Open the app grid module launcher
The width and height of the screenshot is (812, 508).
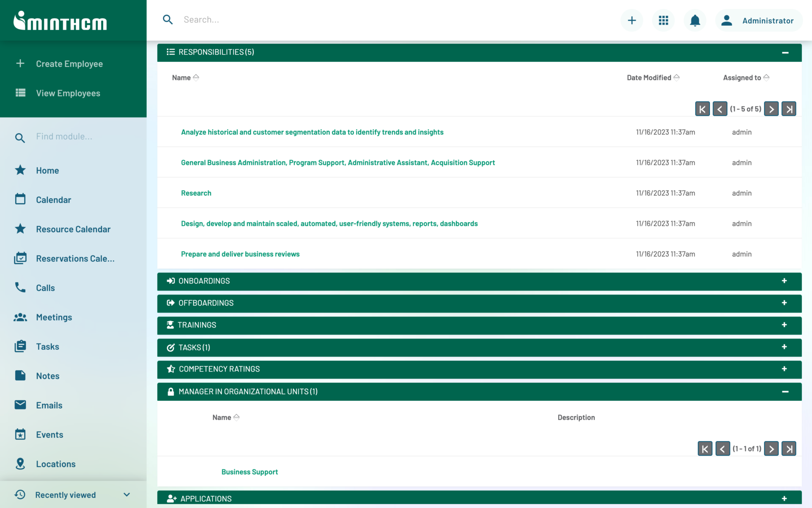coord(663,20)
